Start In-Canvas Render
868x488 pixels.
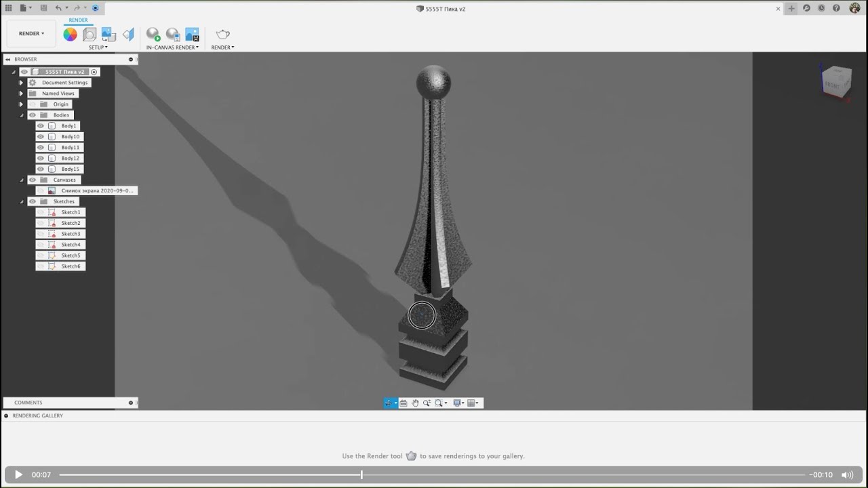[153, 35]
